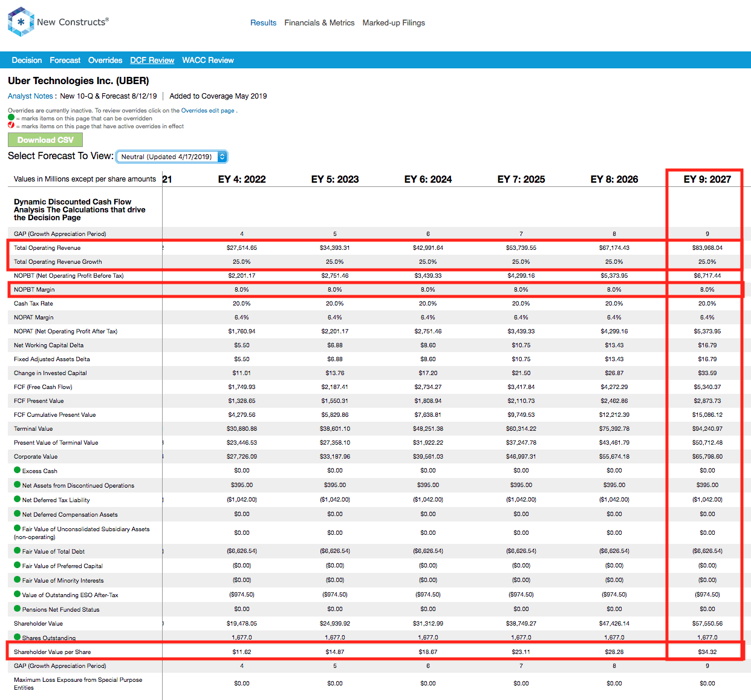This screenshot has height=700, width=751.
Task: Switch to the Forecast tab
Action: pos(65,61)
